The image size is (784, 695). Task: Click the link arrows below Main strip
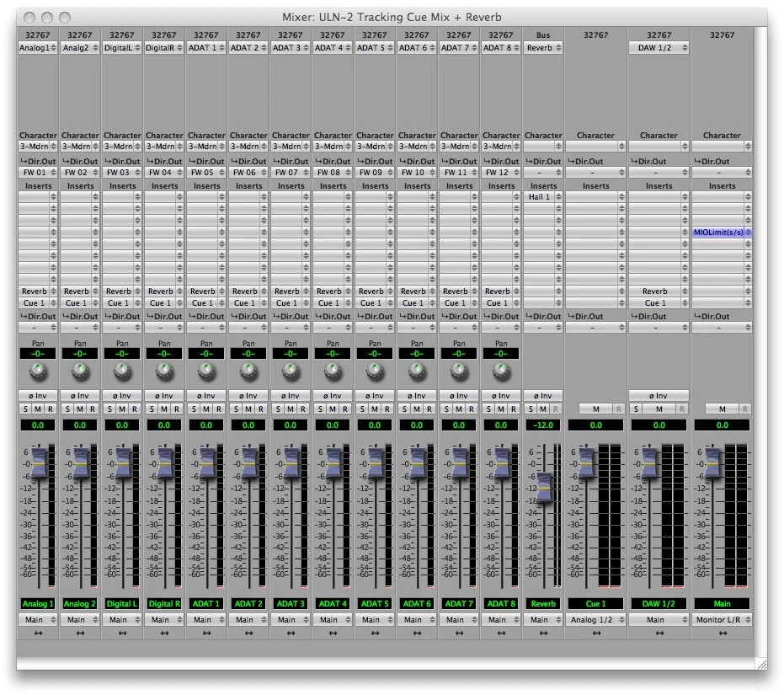pyautogui.click(x=722, y=633)
